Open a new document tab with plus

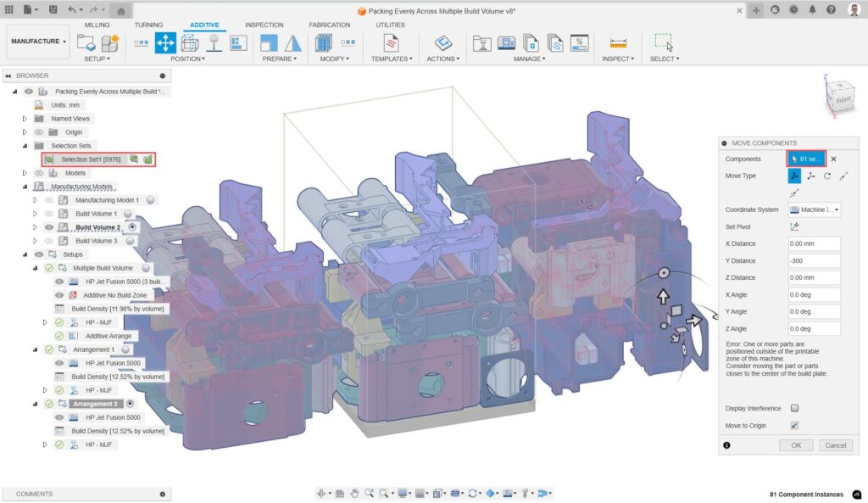(x=756, y=10)
